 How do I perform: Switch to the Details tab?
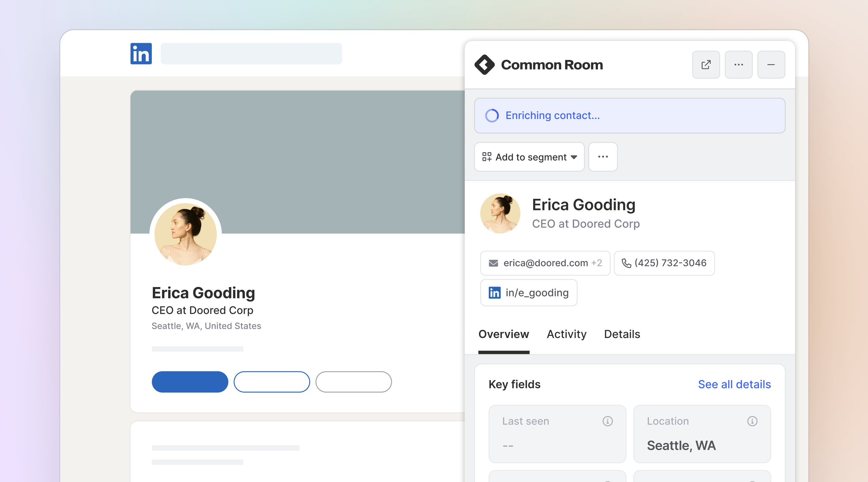[x=622, y=334]
